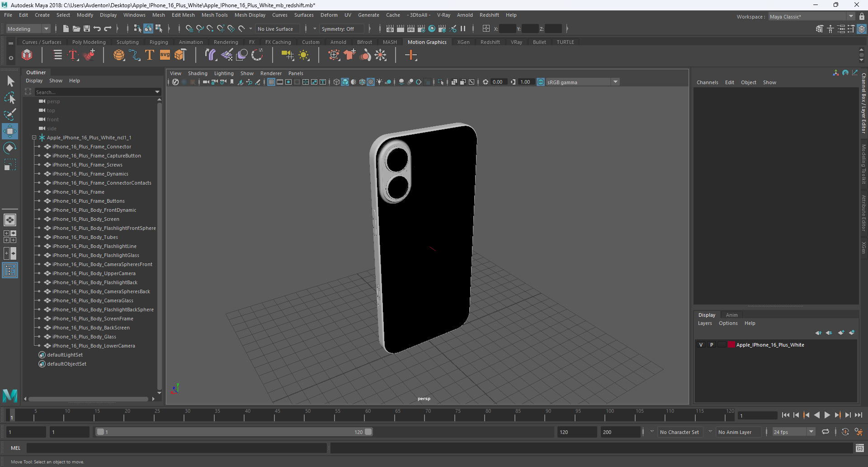Image resolution: width=868 pixels, height=467 pixels.
Task: Open the Outliner search filter dropdown arrow
Action: pos(157,92)
